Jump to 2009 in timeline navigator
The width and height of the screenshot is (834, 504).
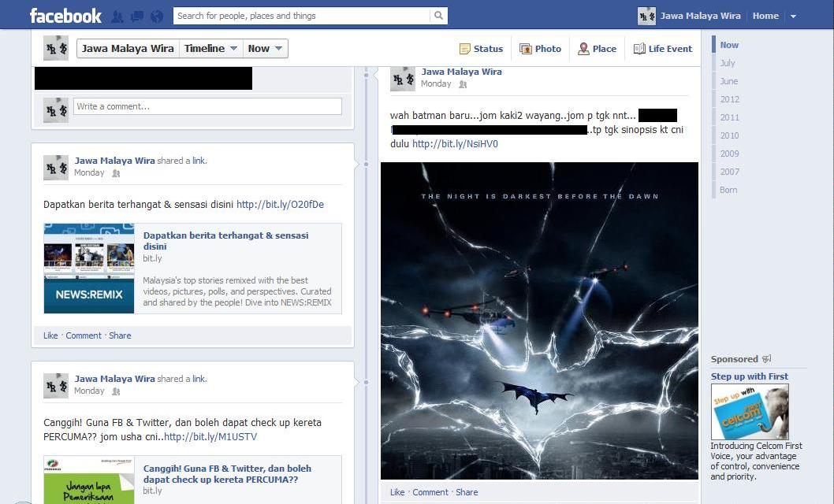730,154
